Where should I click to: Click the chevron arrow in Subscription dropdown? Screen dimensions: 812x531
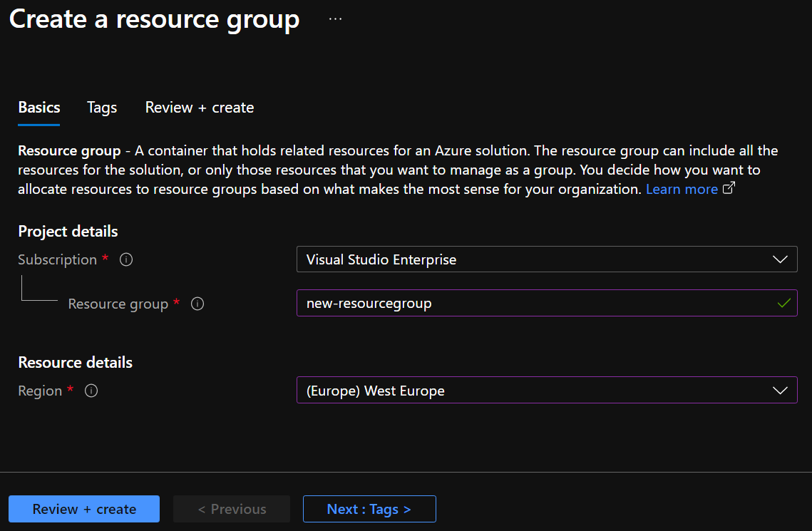[x=780, y=259]
